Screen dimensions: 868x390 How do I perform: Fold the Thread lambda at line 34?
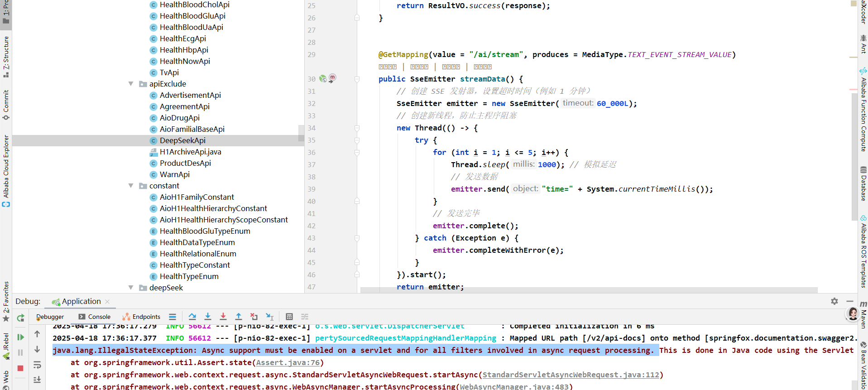tap(357, 128)
